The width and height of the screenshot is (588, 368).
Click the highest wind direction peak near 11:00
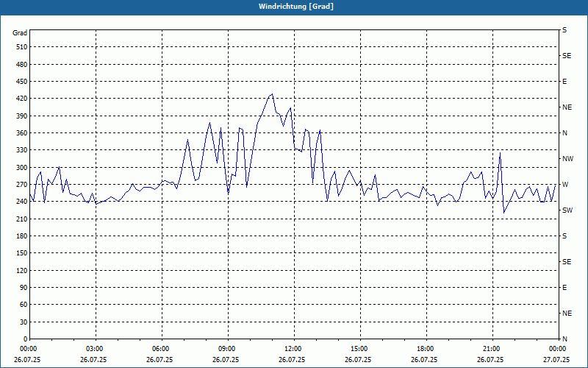pos(272,94)
